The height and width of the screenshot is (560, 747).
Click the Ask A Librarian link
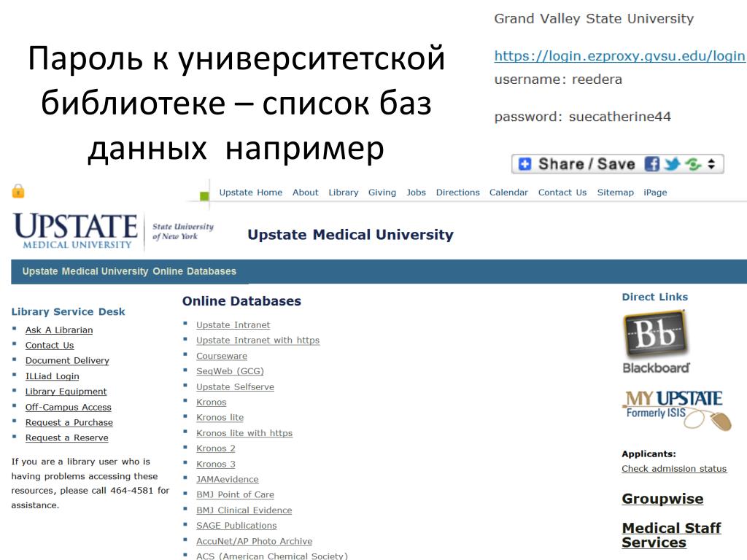(x=59, y=330)
